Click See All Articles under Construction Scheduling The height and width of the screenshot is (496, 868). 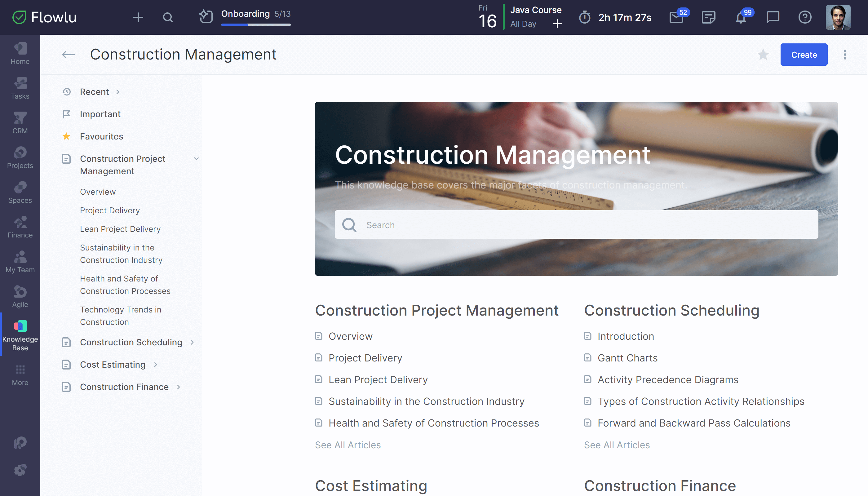[617, 445]
